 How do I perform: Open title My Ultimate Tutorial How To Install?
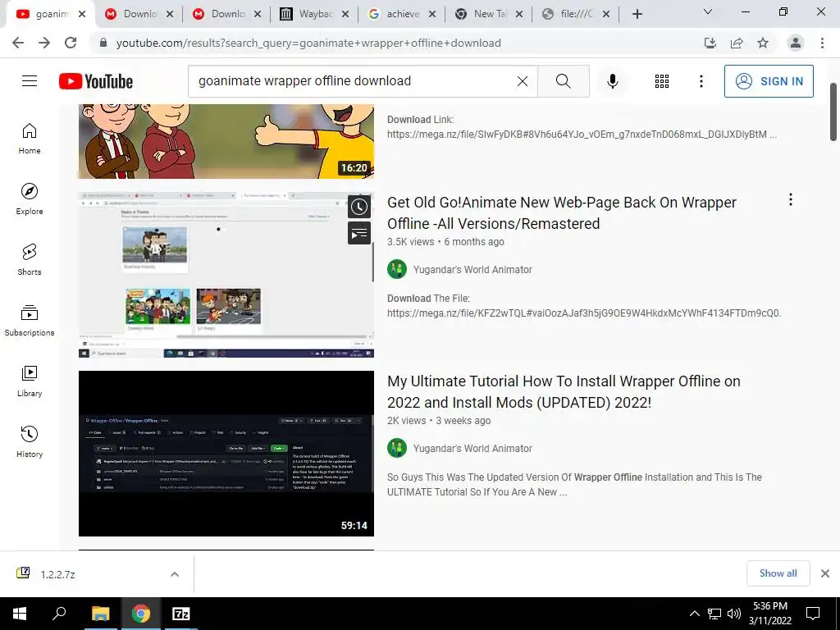coord(564,391)
